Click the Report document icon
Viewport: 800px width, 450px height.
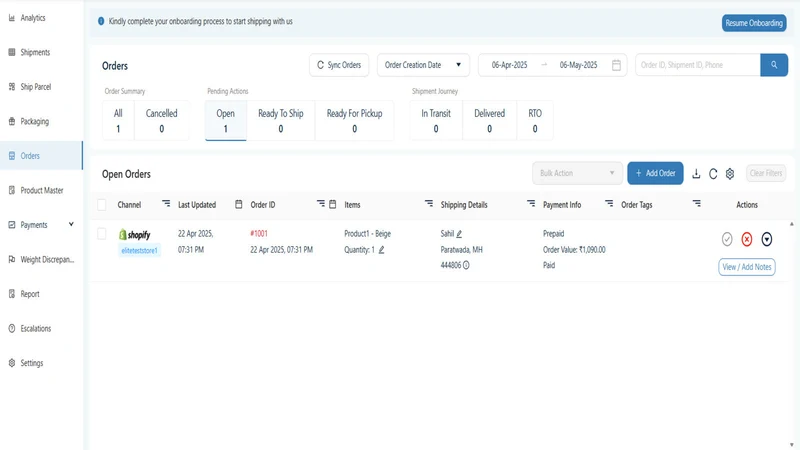click(x=12, y=294)
